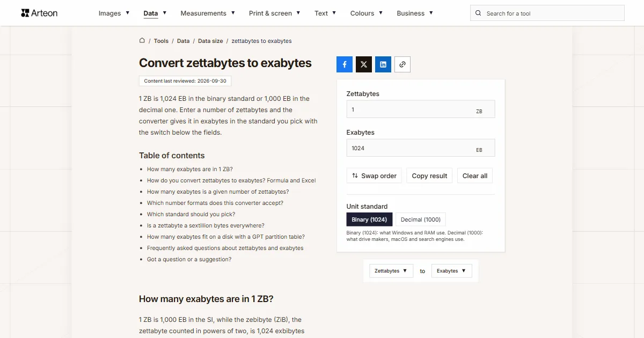Select Binary (1024) standard
Image resolution: width=644 pixels, height=338 pixels.
click(x=370, y=219)
